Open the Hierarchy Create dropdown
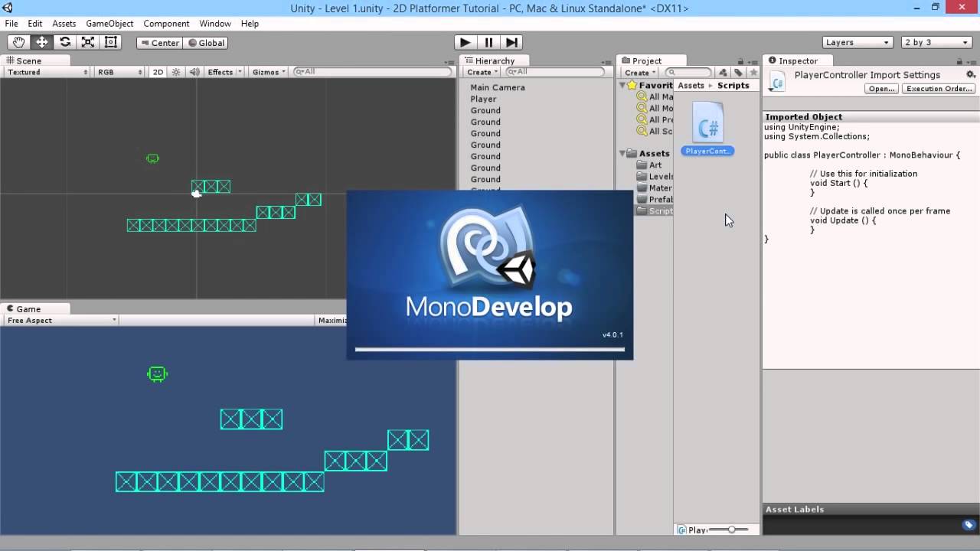Screen dimensions: 980x551 tap(482, 72)
